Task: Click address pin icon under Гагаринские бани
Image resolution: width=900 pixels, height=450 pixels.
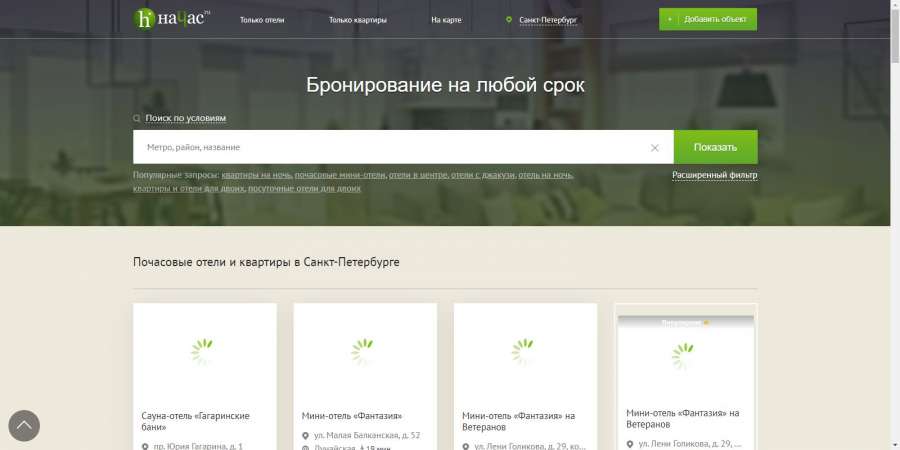Action: 145,446
